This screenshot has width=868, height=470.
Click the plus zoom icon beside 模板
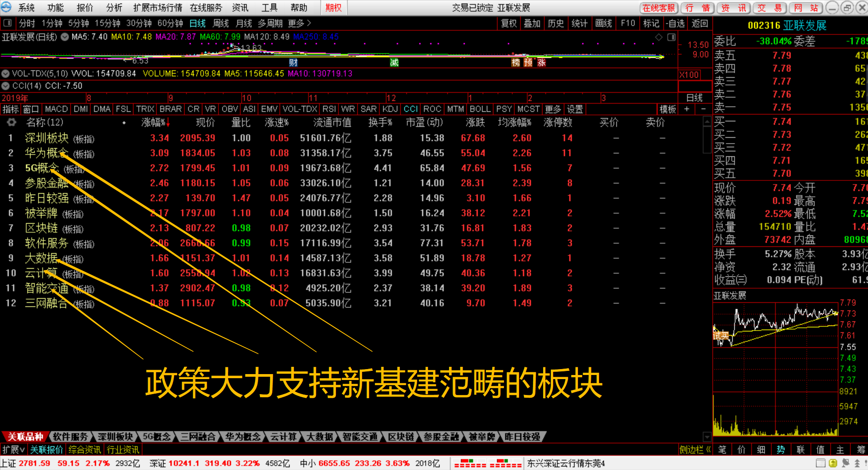pyautogui.click(x=687, y=109)
